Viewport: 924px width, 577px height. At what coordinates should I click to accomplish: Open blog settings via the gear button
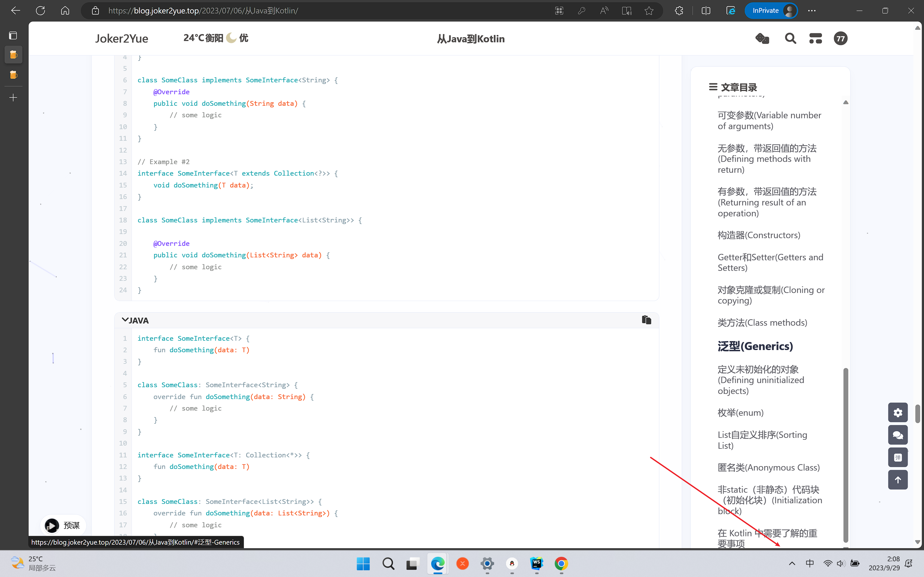tap(898, 413)
